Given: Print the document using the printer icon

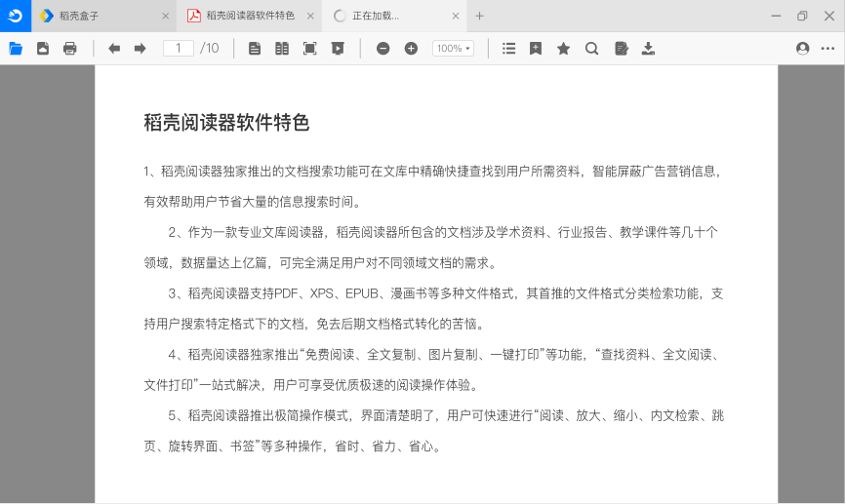Looking at the screenshot, I should pos(69,49).
